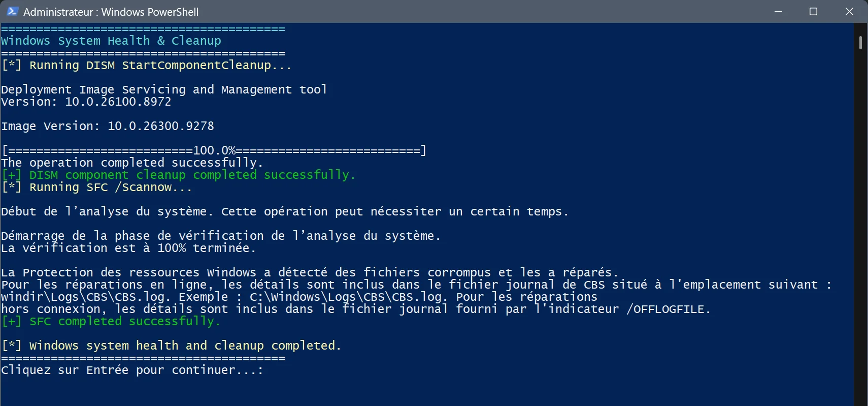Click the /OFFLOGFILE indicator text

(667, 309)
